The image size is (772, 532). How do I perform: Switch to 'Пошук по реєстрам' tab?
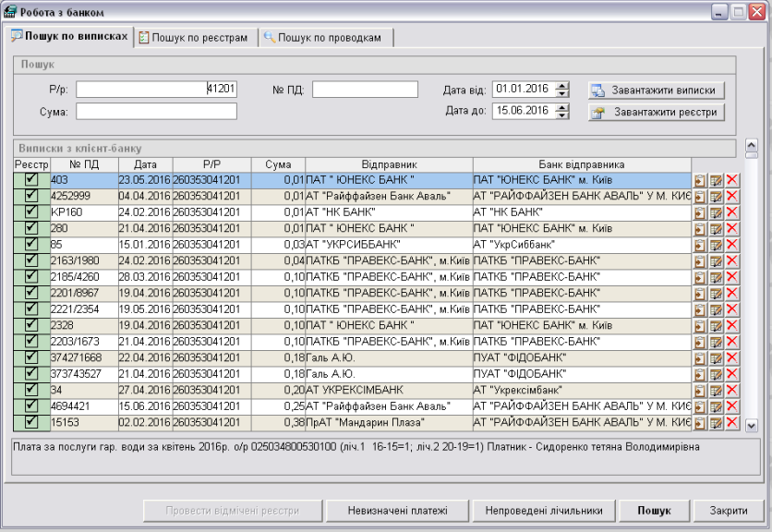(193, 37)
